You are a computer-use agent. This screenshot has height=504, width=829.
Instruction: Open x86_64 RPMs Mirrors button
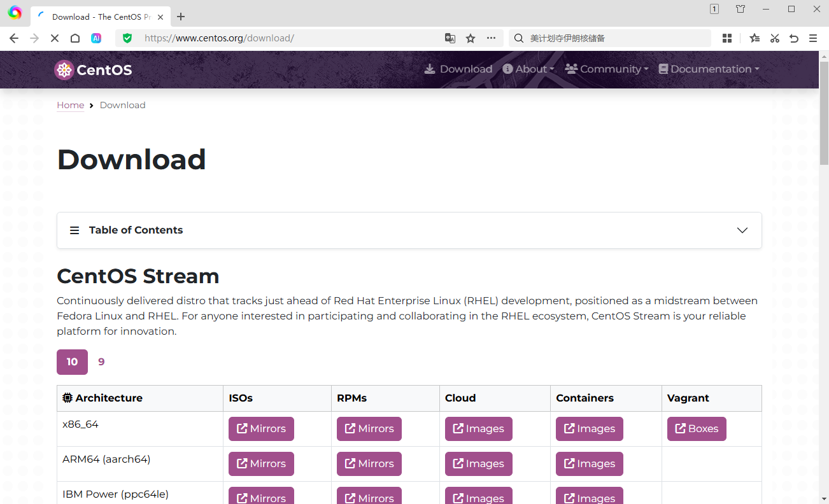[x=369, y=429]
